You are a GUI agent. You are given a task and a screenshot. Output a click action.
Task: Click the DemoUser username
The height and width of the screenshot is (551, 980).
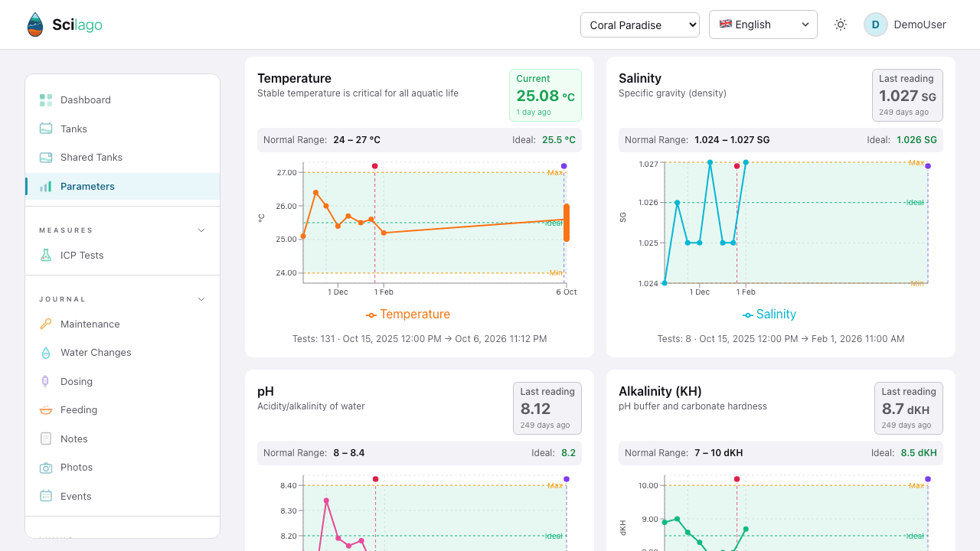[920, 24]
